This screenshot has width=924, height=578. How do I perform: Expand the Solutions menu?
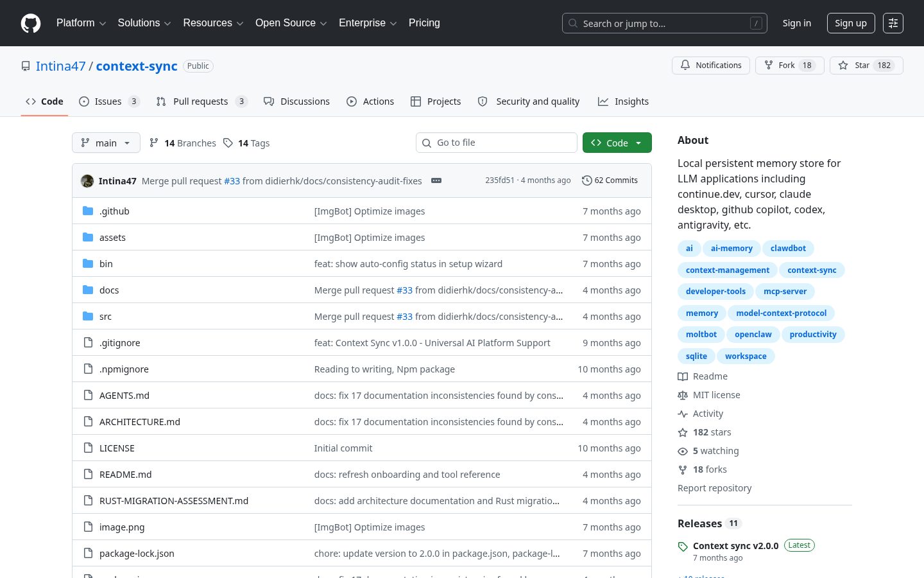coord(144,23)
